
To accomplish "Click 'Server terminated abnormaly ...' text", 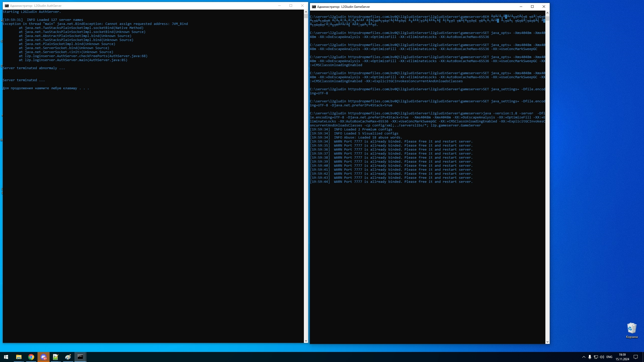I will click(x=34, y=68).
